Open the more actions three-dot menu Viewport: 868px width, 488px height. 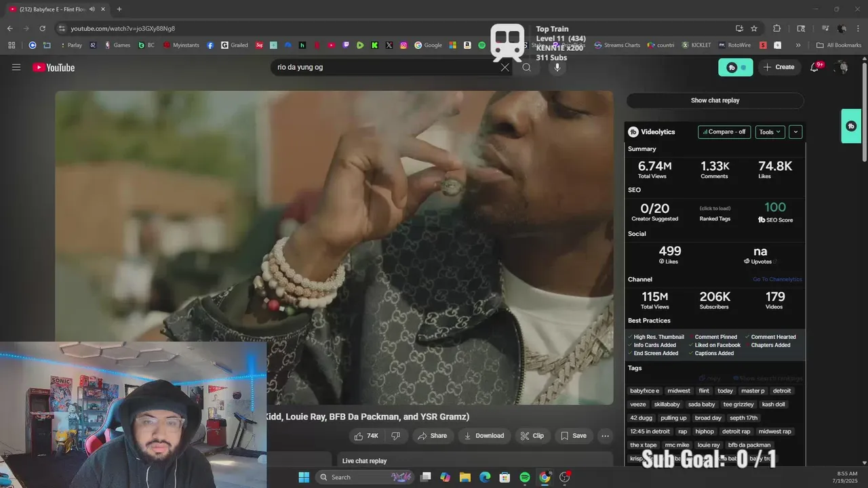(x=606, y=436)
